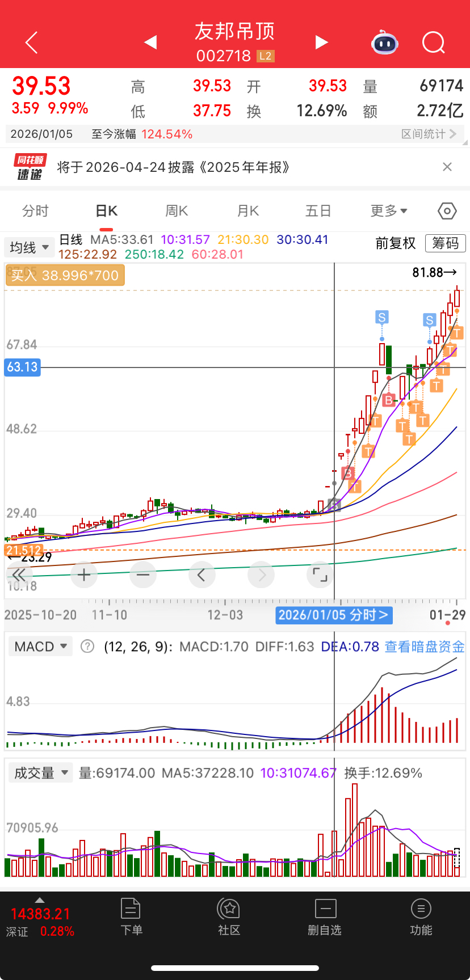The image size is (470, 980).
Task: Expand chart to fullscreen
Action: [320, 575]
